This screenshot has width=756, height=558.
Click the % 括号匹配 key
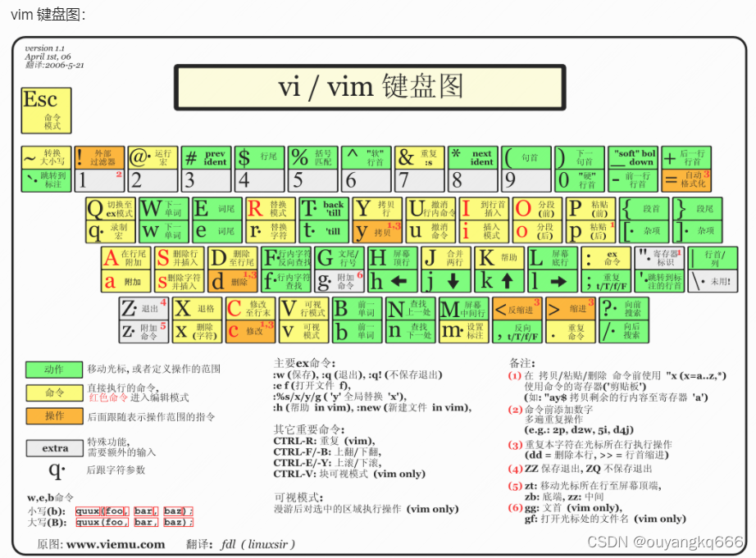tap(313, 157)
